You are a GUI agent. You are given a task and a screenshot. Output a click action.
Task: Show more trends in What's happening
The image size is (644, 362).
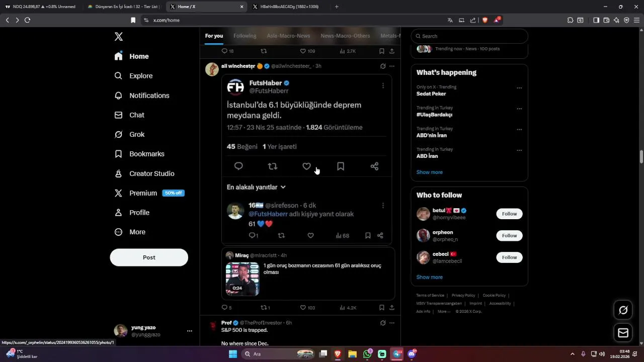(x=429, y=172)
